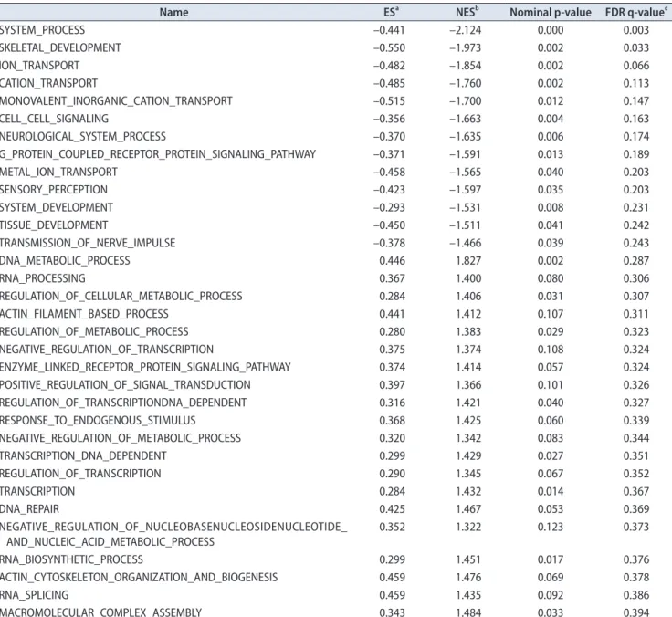Click FDR q-value 0.066
The width and height of the screenshot is (672, 617).
(x=636, y=66)
